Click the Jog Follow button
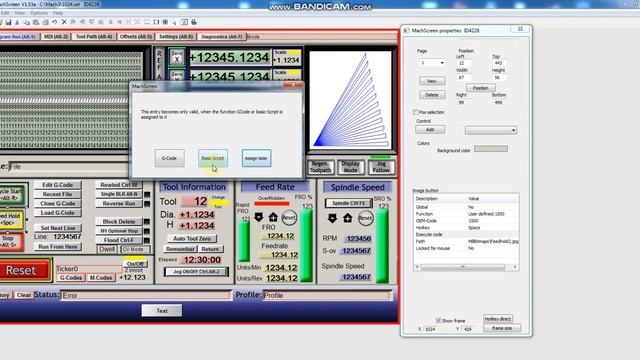The height and width of the screenshot is (360, 640). coord(381,167)
